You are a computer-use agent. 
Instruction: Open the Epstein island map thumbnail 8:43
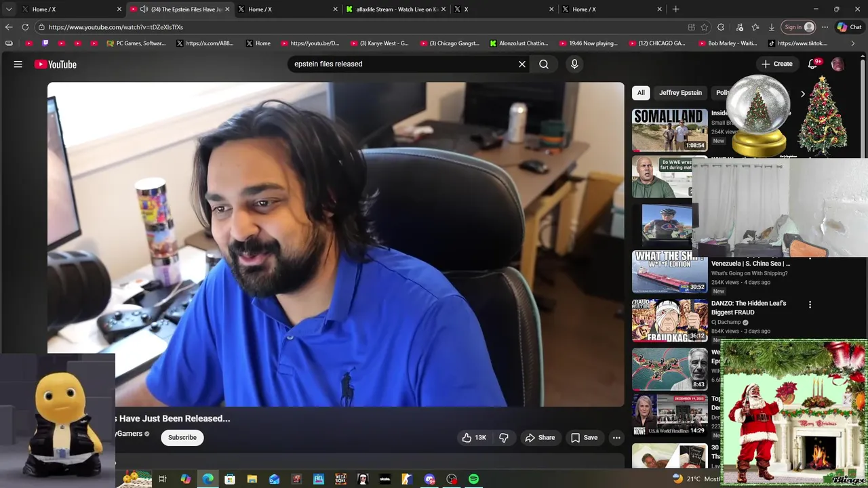coord(669,369)
